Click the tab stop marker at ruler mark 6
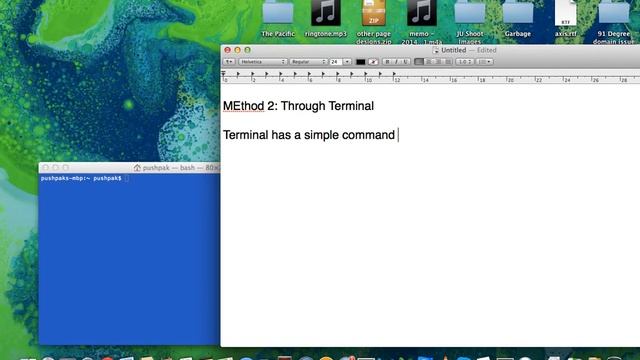The image size is (640, 360). click(x=309, y=74)
